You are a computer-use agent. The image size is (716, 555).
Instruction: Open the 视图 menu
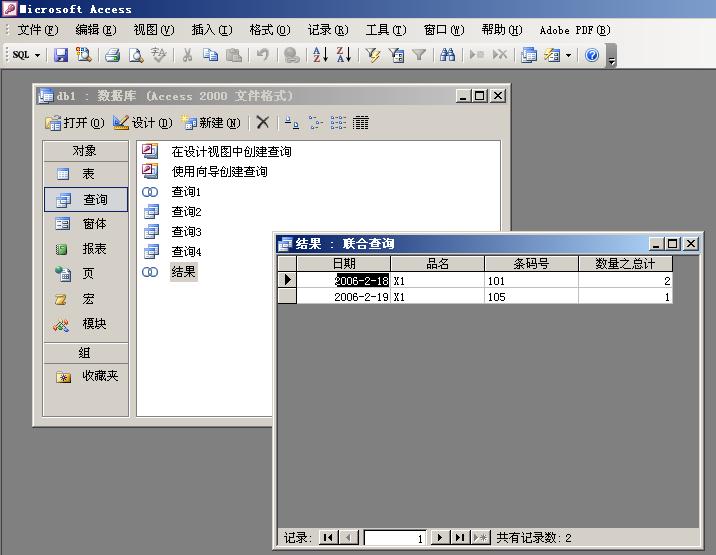[154, 30]
